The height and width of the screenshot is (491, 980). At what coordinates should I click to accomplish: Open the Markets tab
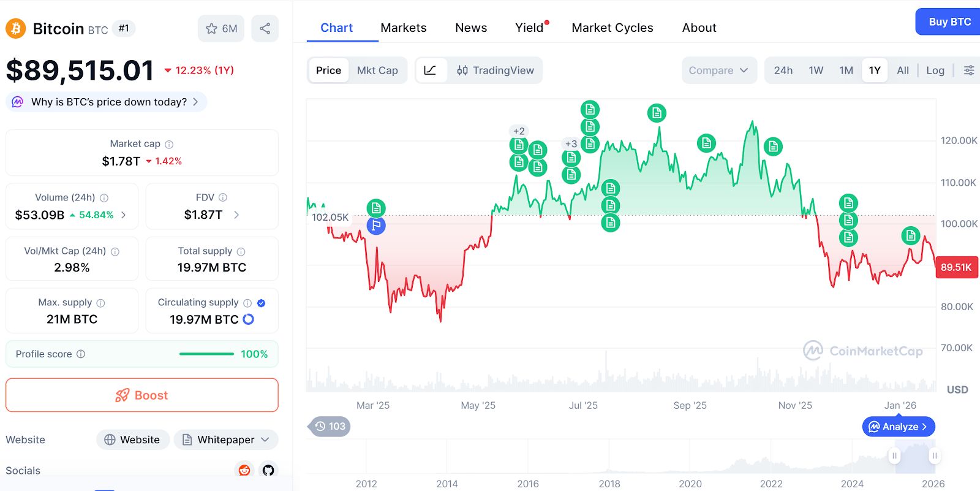[x=404, y=28]
